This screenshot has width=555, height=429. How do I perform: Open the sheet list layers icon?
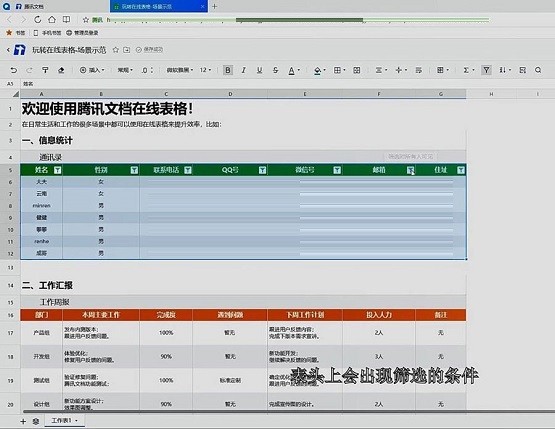(36, 421)
